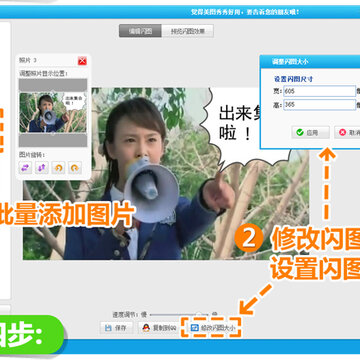
Task: Close the 照片 3 panel
Action: click(82, 61)
